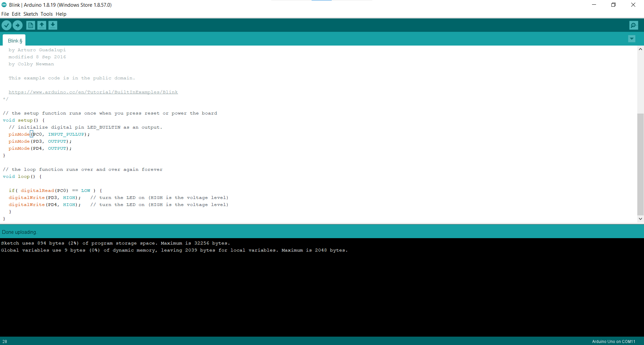Follow the arduino.cc Blink tutorial link
The height and width of the screenshot is (345, 644).
(x=93, y=92)
